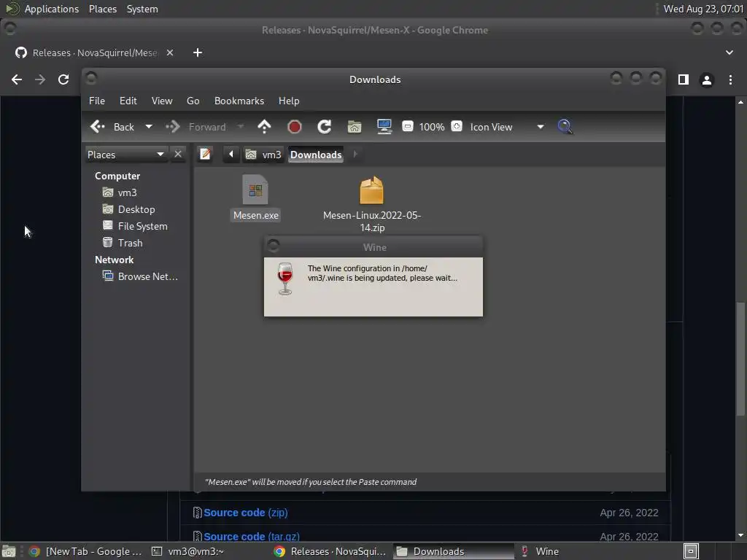Select Desktop in the Places sidebar
747x560 pixels.
129,209
